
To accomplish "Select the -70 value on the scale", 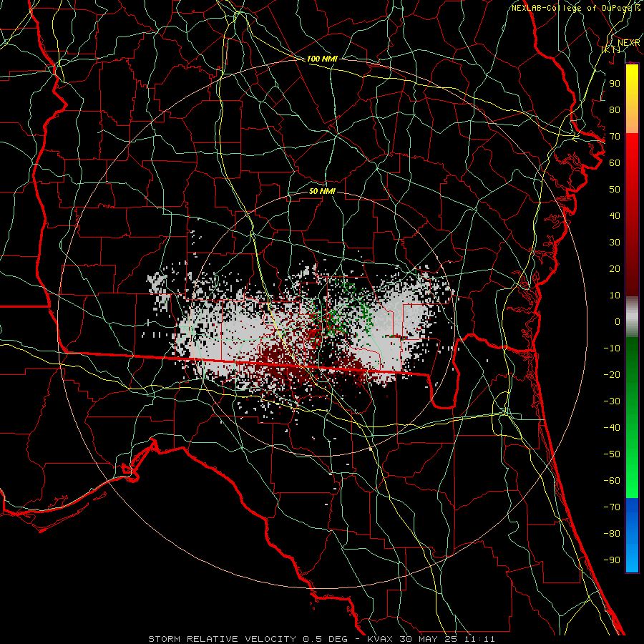I will [x=612, y=507].
